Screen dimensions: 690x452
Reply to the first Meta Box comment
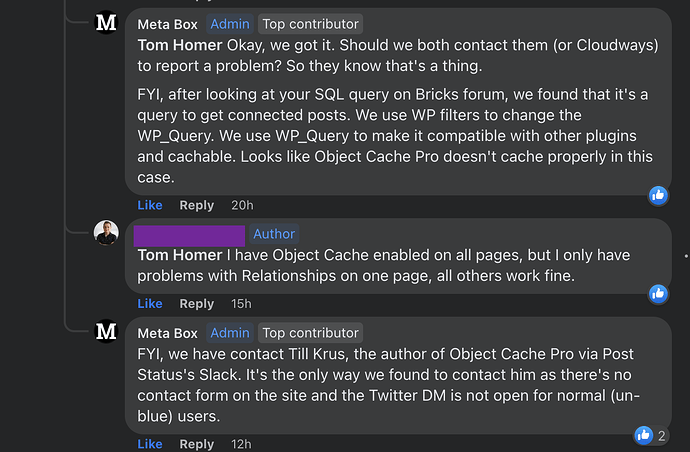(197, 205)
